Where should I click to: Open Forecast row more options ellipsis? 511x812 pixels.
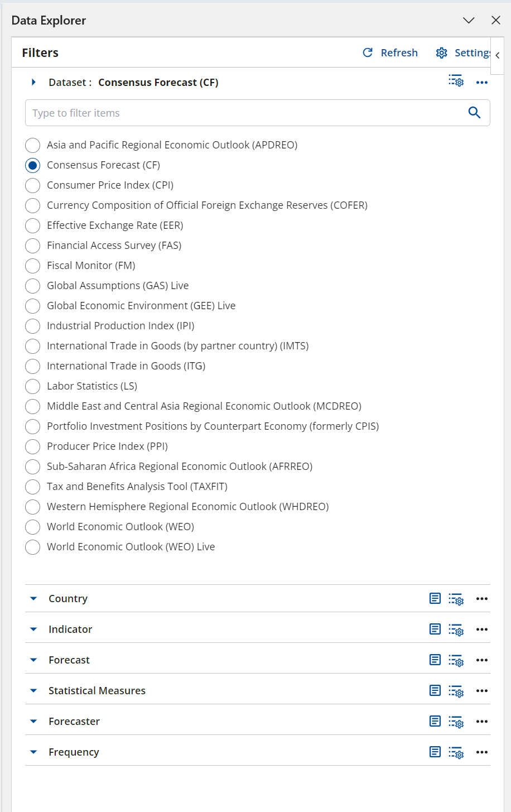482,660
